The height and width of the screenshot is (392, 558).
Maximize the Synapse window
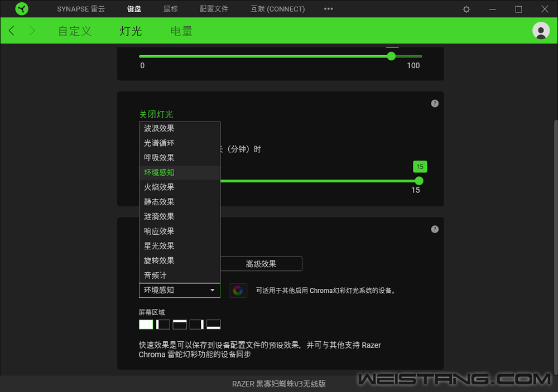(x=518, y=9)
